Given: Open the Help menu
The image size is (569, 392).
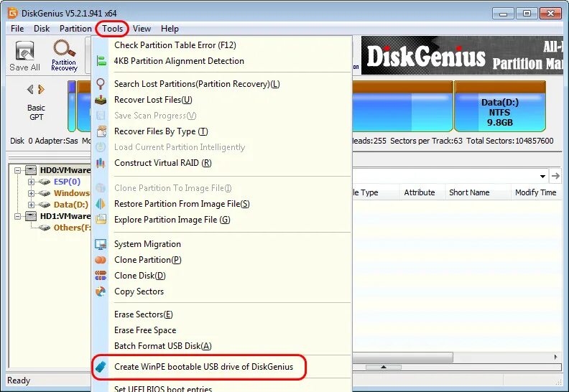Looking at the screenshot, I should point(170,28).
